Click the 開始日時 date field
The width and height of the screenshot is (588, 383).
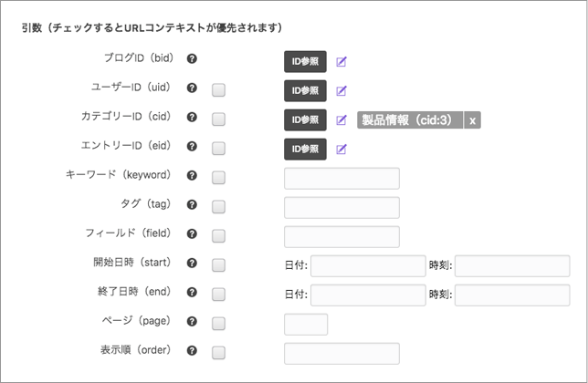(368, 265)
